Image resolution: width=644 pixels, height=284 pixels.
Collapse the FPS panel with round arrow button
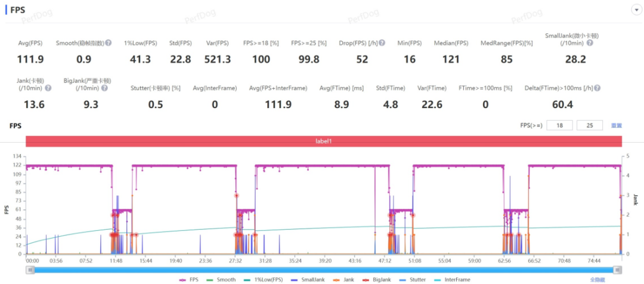636,10
